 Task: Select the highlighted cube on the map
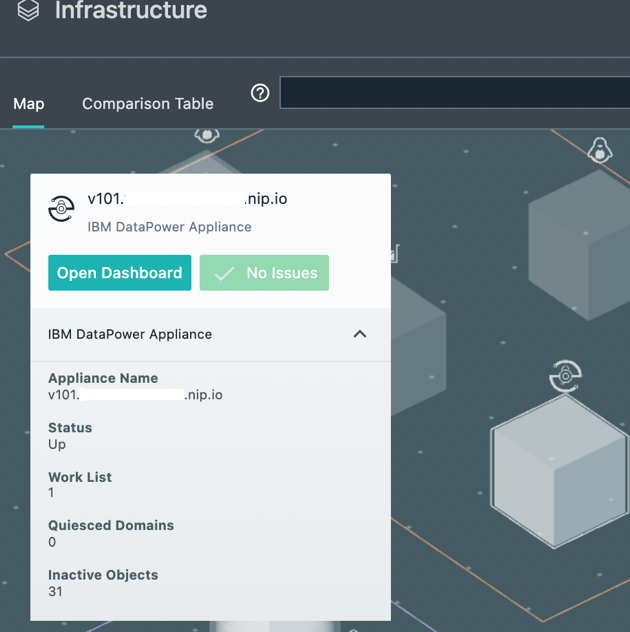559,472
